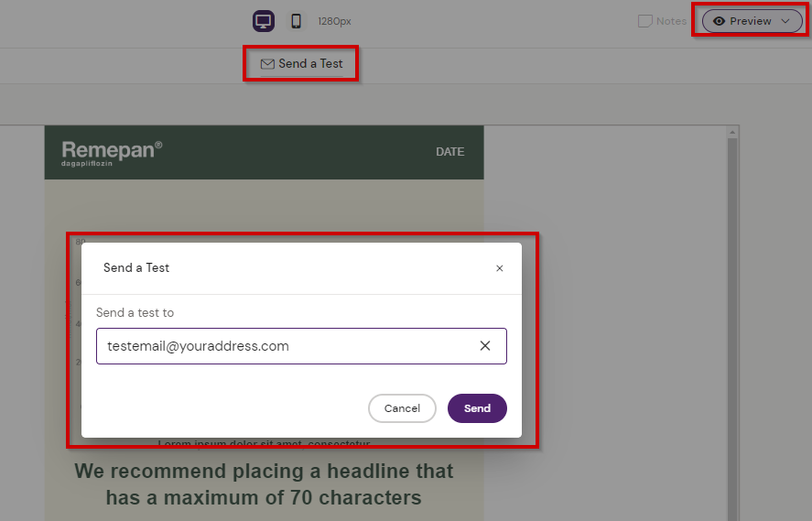Image resolution: width=812 pixels, height=521 pixels.
Task: Focus the test email address field
Action: coord(284,346)
